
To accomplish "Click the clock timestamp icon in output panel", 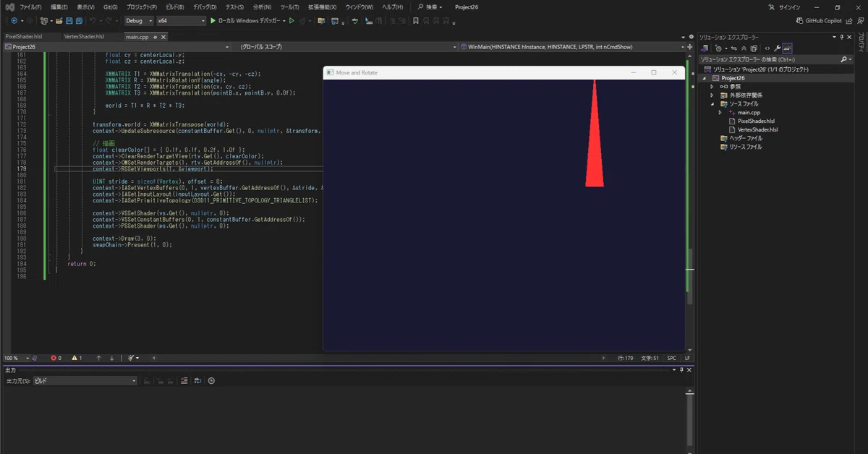I will click(x=211, y=380).
